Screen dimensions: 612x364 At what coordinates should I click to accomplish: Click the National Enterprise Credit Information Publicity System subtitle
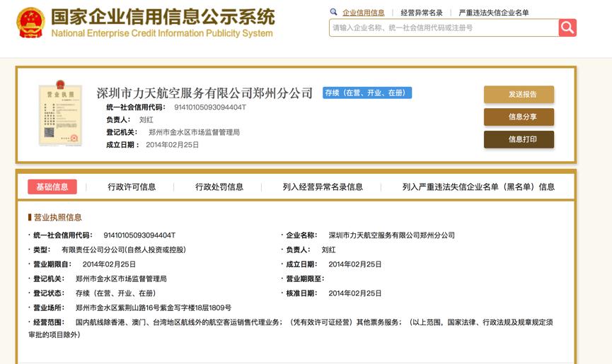pyautogui.click(x=162, y=33)
